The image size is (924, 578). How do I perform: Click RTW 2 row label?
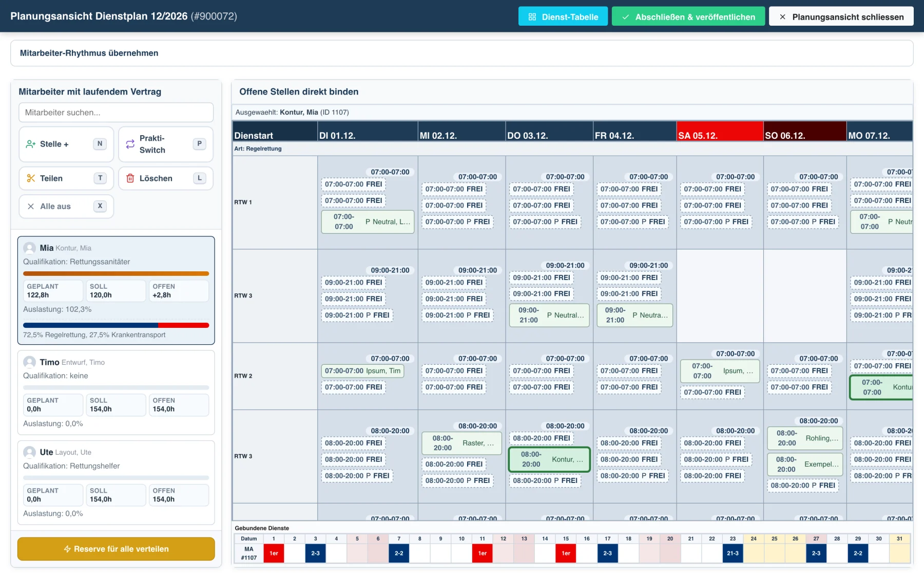(x=243, y=376)
